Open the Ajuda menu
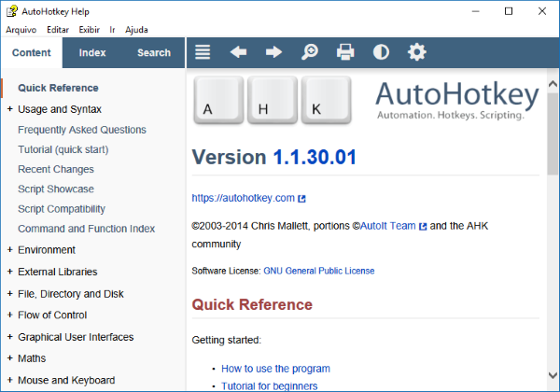Screen dimensions: 560x392 coord(136,30)
